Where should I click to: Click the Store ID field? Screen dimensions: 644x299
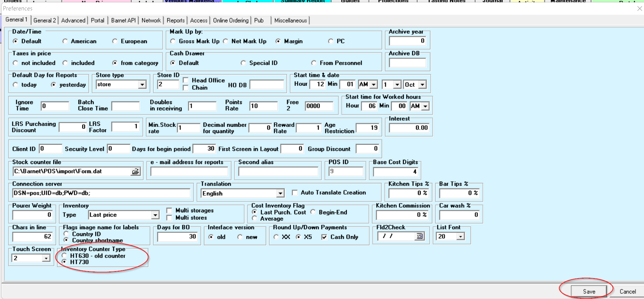(168, 84)
